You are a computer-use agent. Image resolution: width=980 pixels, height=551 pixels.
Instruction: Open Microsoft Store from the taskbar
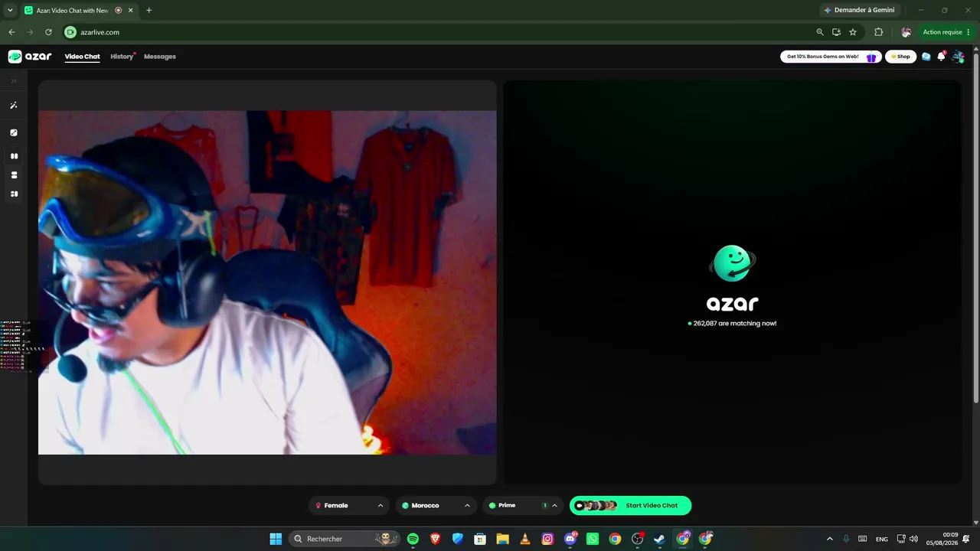pos(480,539)
